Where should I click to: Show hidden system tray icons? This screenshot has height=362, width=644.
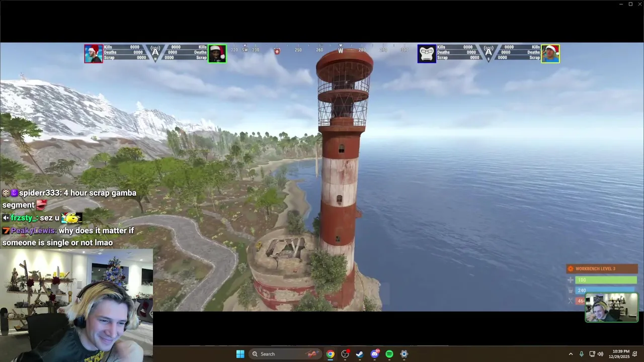pyautogui.click(x=571, y=354)
